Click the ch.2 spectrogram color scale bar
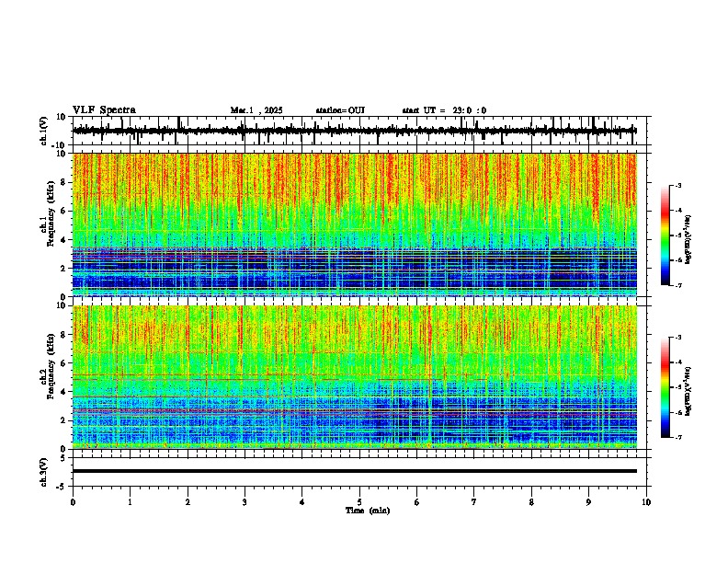This screenshot has width=728, height=563. [x=665, y=387]
